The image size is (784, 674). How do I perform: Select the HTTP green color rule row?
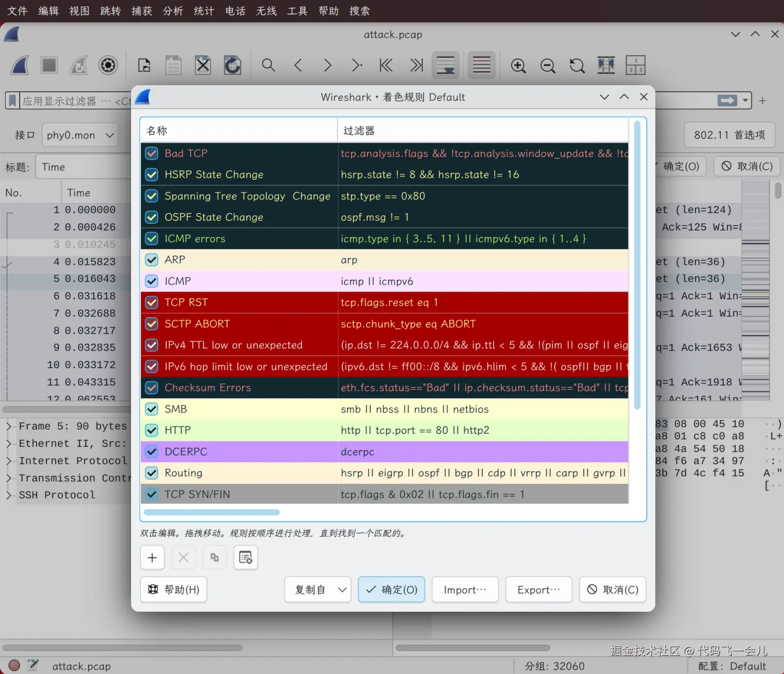[x=384, y=430]
